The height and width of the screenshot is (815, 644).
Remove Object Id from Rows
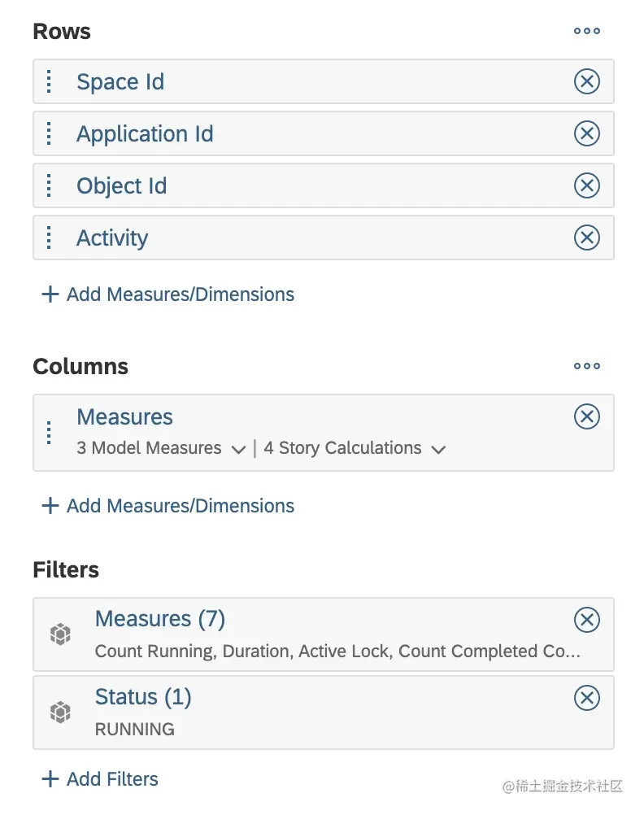(586, 185)
